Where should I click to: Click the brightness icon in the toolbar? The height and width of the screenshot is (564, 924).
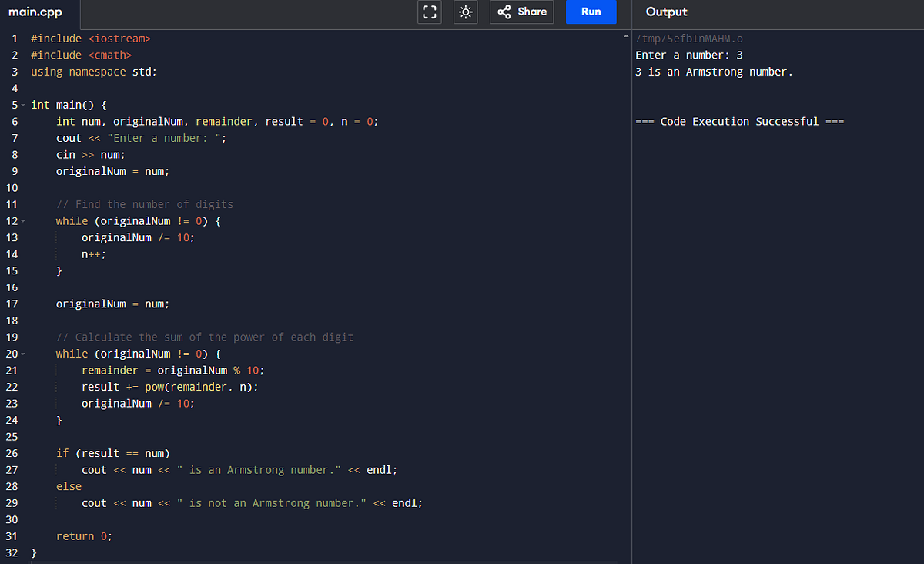[x=465, y=12]
